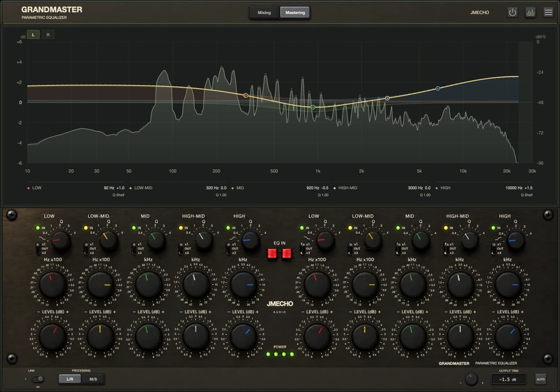Image resolution: width=560 pixels, height=392 pixels.
Task: Click the right red EQ IN button
Action: (287, 254)
